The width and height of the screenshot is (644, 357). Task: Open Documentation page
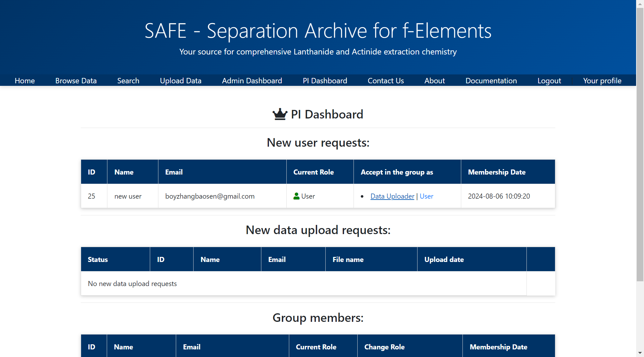pyautogui.click(x=491, y=81)
